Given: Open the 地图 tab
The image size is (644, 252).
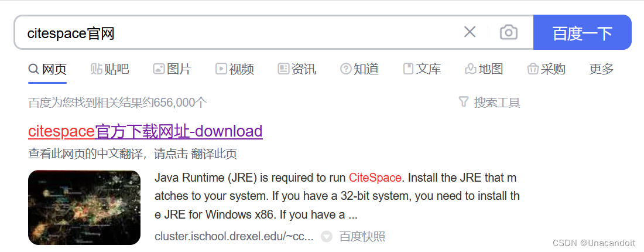Looking at the screenshot, I should click(x=484, y=69).
